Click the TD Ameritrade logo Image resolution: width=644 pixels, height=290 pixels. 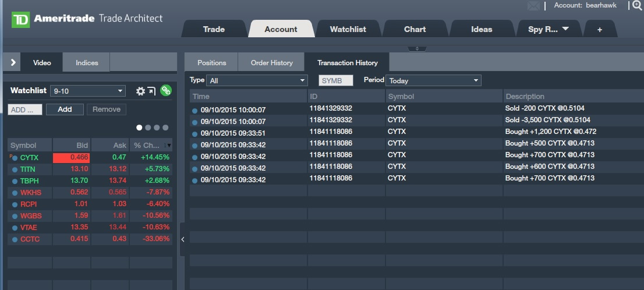point(21,19)
